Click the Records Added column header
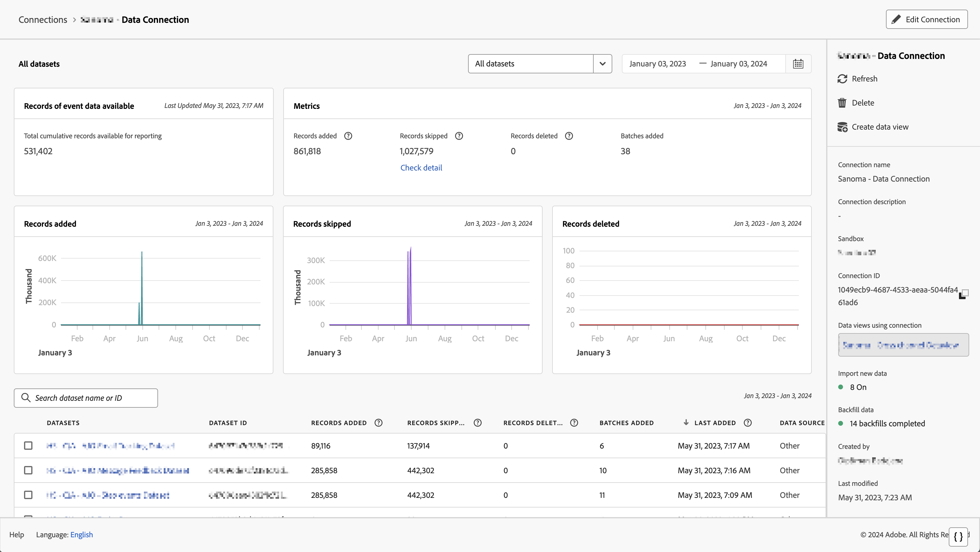This screenshot has height=552, width=980. click(339, 422)
